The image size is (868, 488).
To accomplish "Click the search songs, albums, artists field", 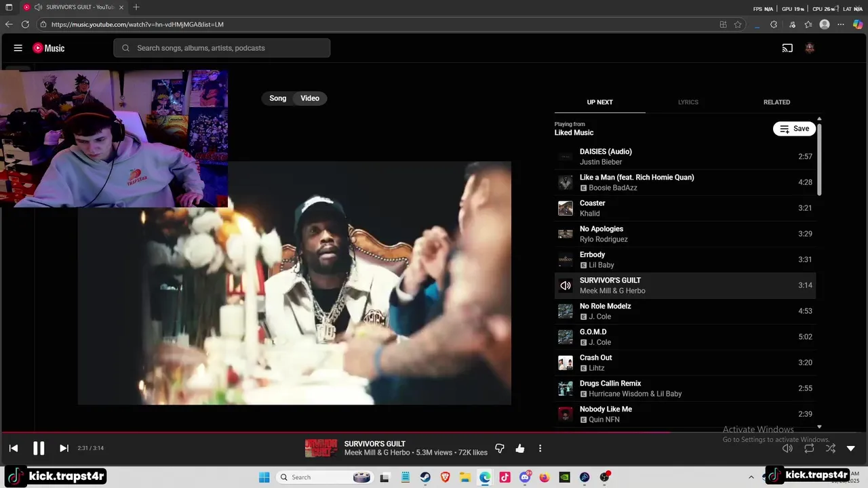I will [222, 48].
